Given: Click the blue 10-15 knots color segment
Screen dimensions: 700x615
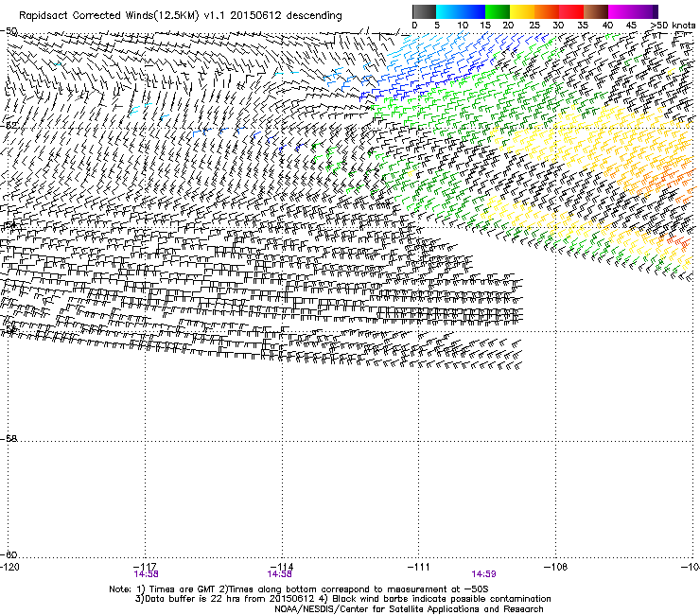Looking at the screenshot, I should 473,11.
